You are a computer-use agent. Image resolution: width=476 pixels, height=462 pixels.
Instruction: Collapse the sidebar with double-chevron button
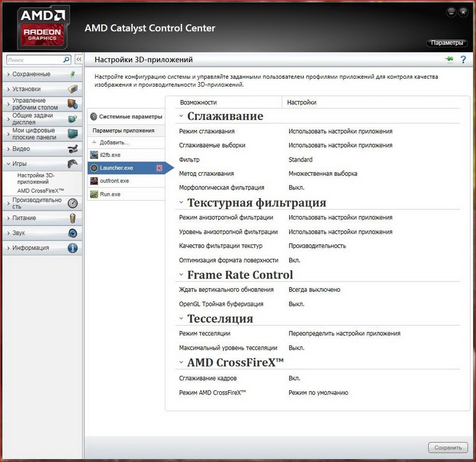pos(79,59)
